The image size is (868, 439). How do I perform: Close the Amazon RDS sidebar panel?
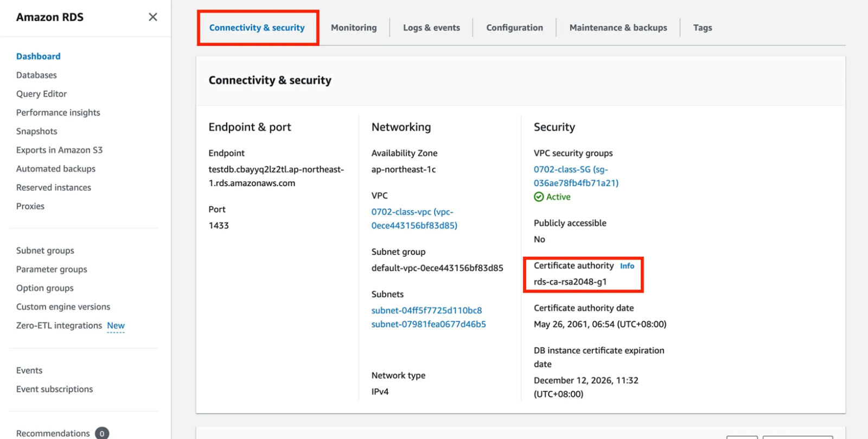(153, 17)
